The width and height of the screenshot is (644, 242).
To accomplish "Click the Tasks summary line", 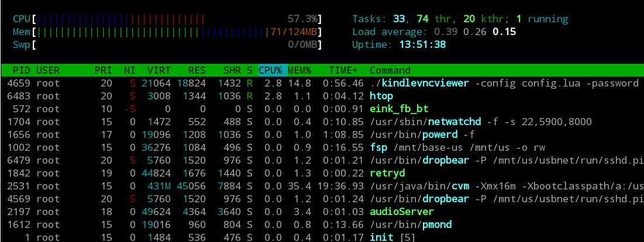I will (x=460, y=19).
